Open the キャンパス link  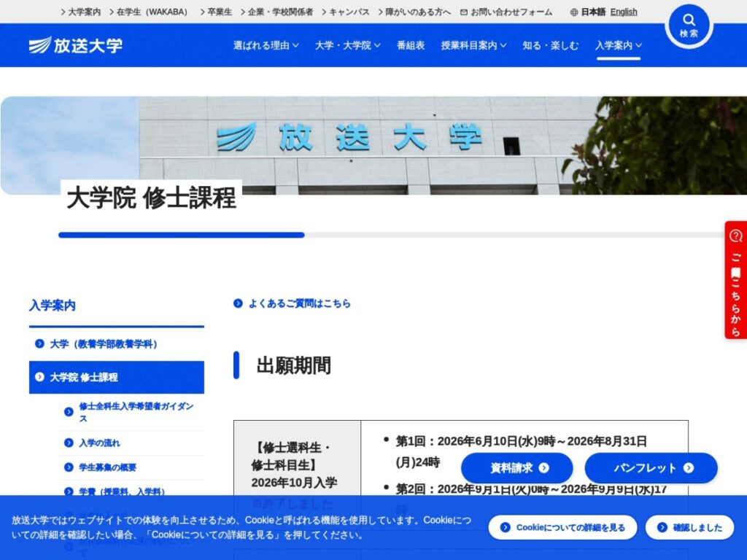click(345, 12)
